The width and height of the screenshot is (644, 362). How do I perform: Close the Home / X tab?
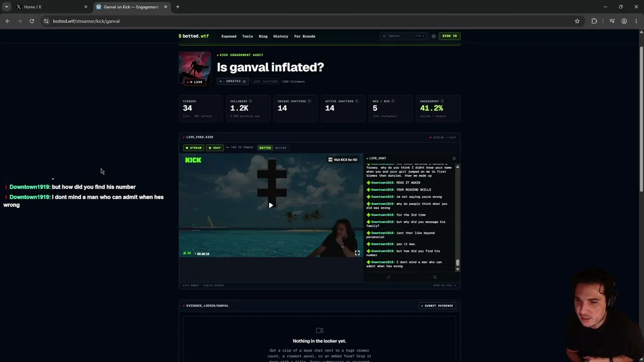pos(86,7)
